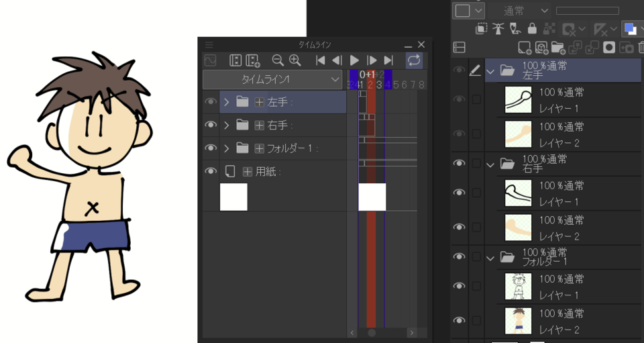The width and height of the screenshot is (644, 343).
Task: Open the graph editor in Timeline
Action: pos(210,60)
